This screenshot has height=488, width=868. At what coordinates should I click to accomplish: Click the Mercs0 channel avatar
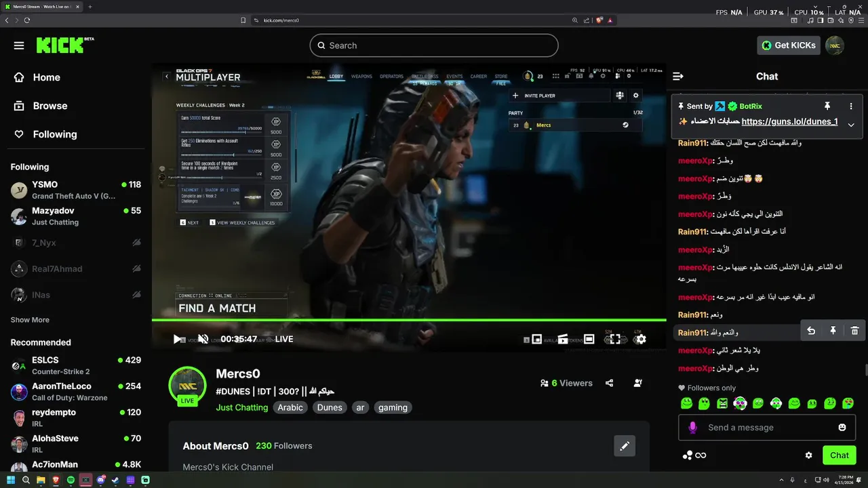pyautogui.click(x=187, y=385)
